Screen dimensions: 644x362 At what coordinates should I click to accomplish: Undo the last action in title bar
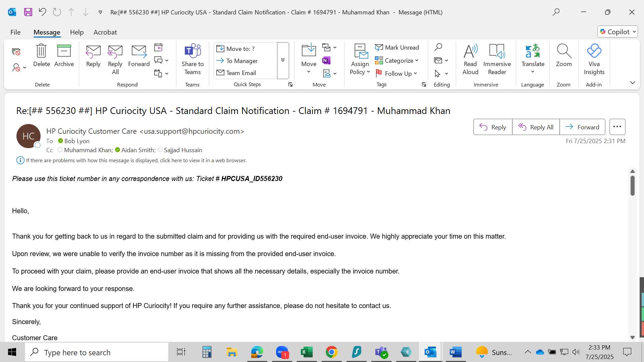click(x=42, y=12)
